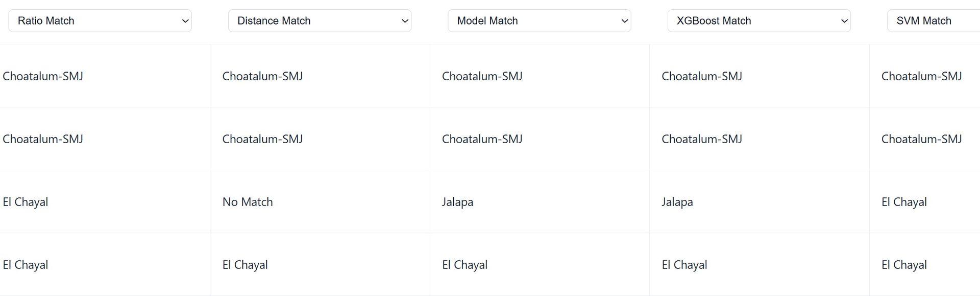Screen dimensions: 980x296
Task: Click last-row El Chayal under Ratio Match
Action: point(26,265)
